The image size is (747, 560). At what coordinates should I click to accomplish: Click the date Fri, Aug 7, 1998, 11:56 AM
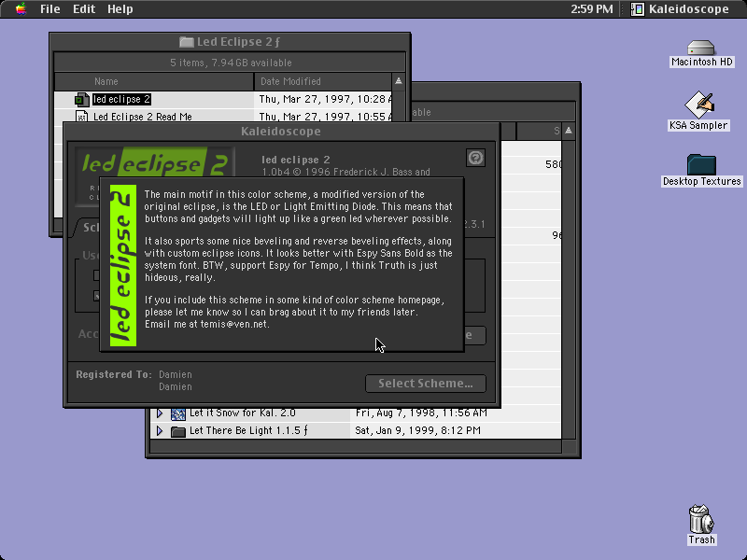(x=421, y=413)
